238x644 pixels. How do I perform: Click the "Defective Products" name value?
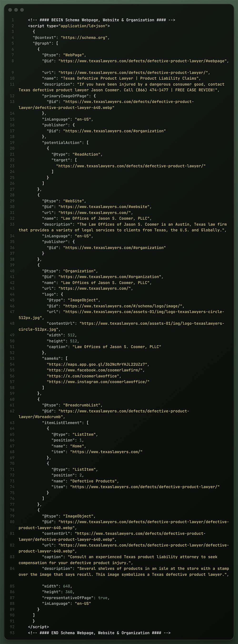[x=93, y=481]
